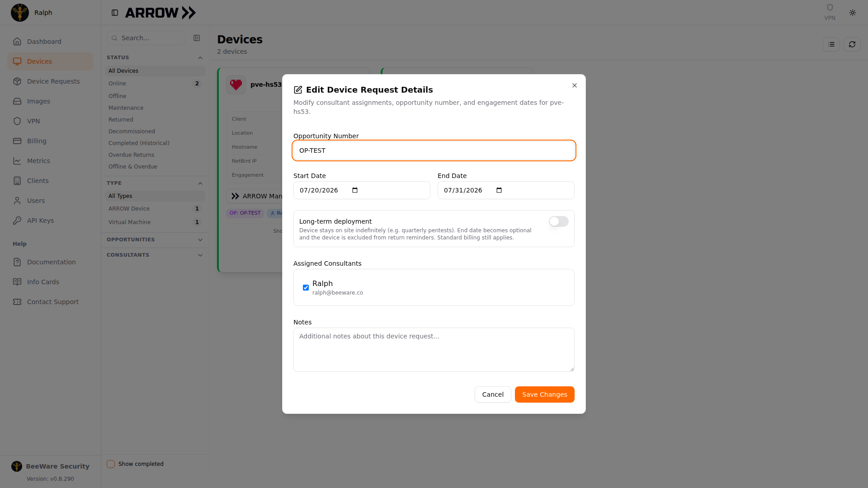Switch theme with the sun icon
The width and height of the screenshot is (868, 488).
tap(853, 13)
